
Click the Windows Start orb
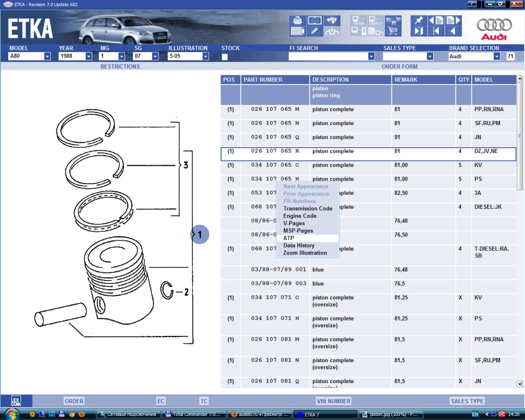click(11, 415)
